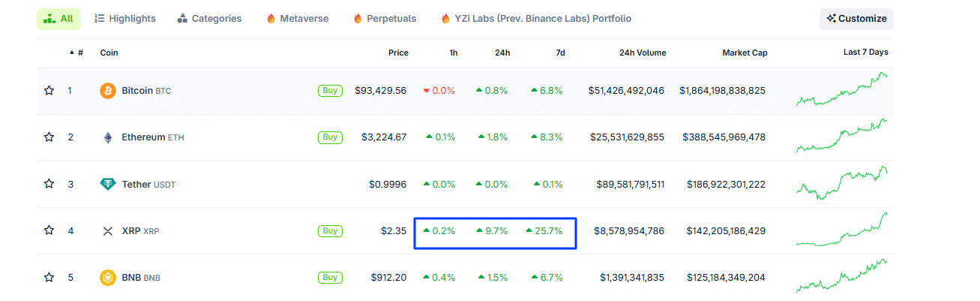Sort by rank number column header

(78, 53)
